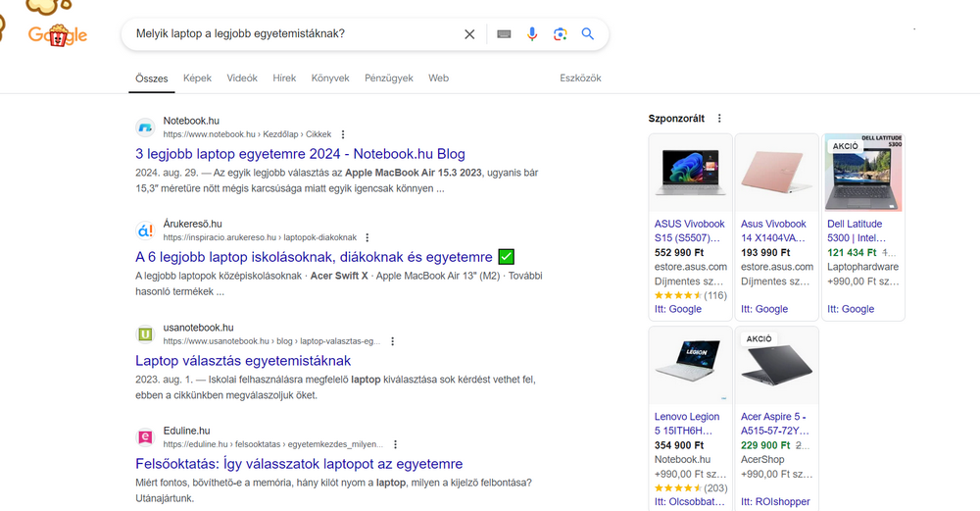Open the Hírek tab

[x=284, y=78]
